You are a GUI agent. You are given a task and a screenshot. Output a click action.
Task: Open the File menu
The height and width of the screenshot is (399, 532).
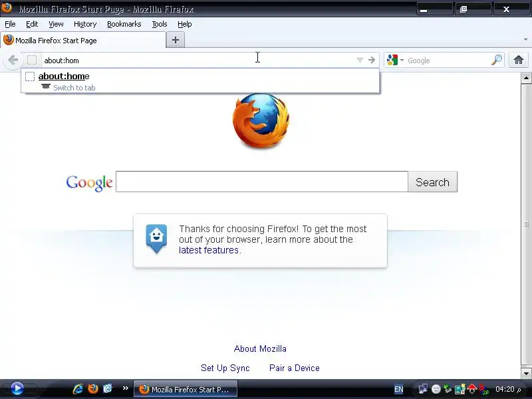tap(10, 24)
